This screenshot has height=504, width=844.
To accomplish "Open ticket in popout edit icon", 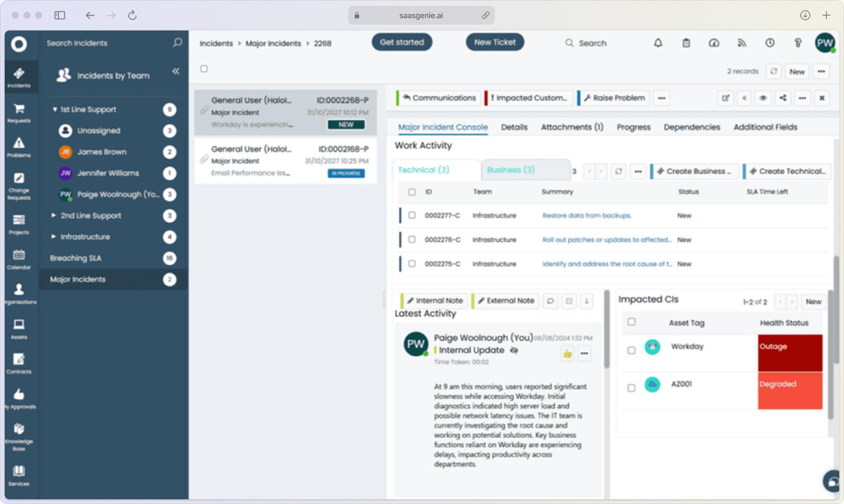I will 726,98.
